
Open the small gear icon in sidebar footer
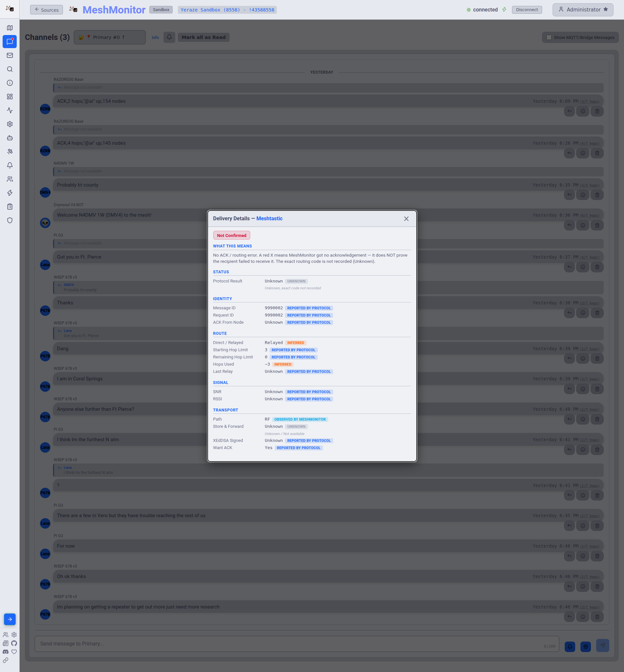(x=14, y=635)
